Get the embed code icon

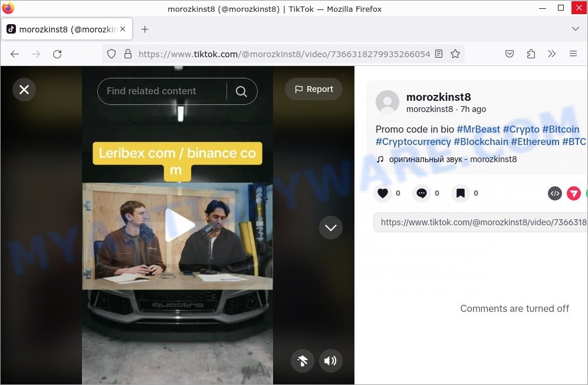tap(554, 193)
